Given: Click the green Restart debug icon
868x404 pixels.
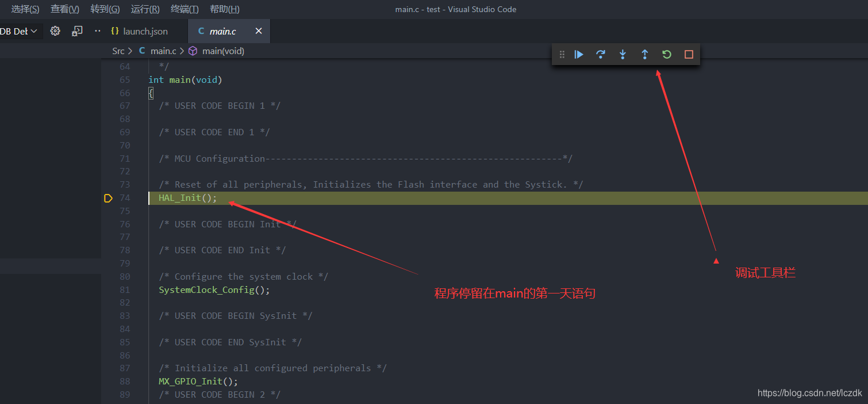Looking at the screenshot, I should tap(666, 54).
